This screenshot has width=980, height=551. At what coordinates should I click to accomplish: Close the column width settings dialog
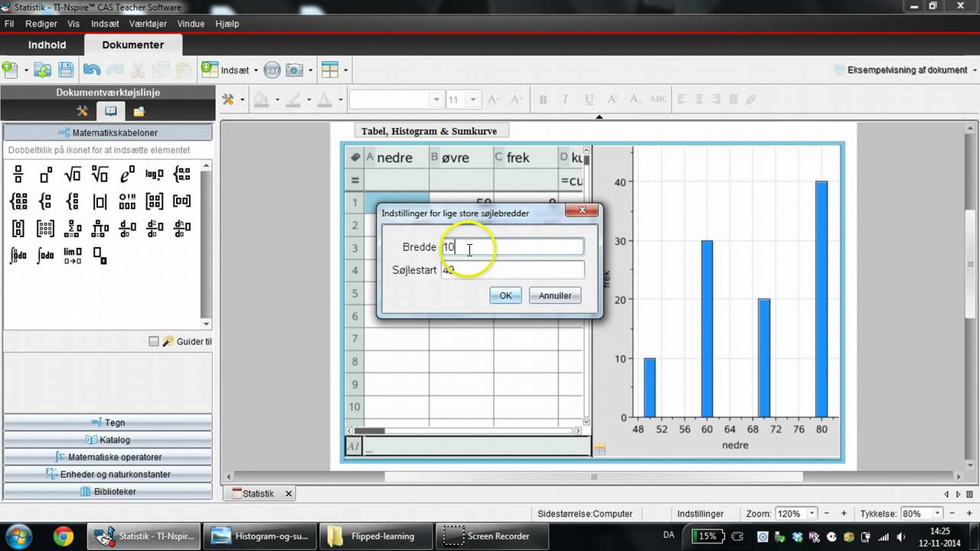pyautogui.click(x=582, y=210)
